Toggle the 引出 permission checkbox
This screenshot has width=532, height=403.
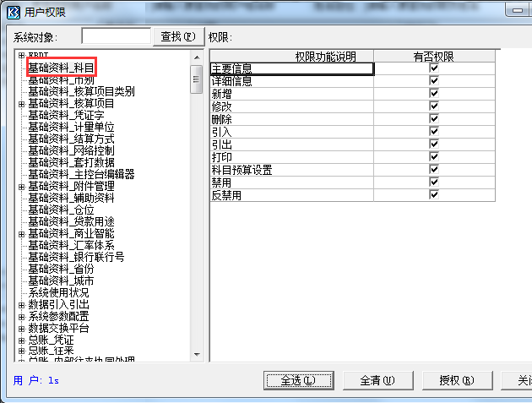434,144
